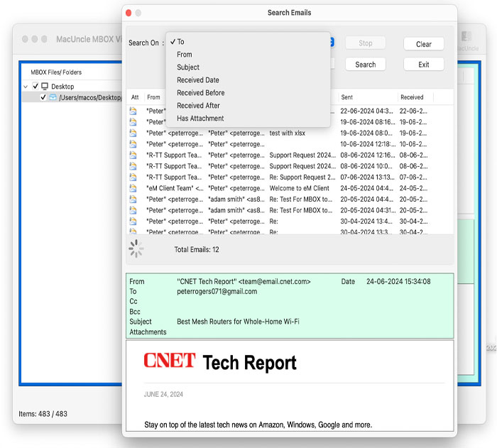Close the Search Emails window
The image size is (497, 448).
coord(129,13)
